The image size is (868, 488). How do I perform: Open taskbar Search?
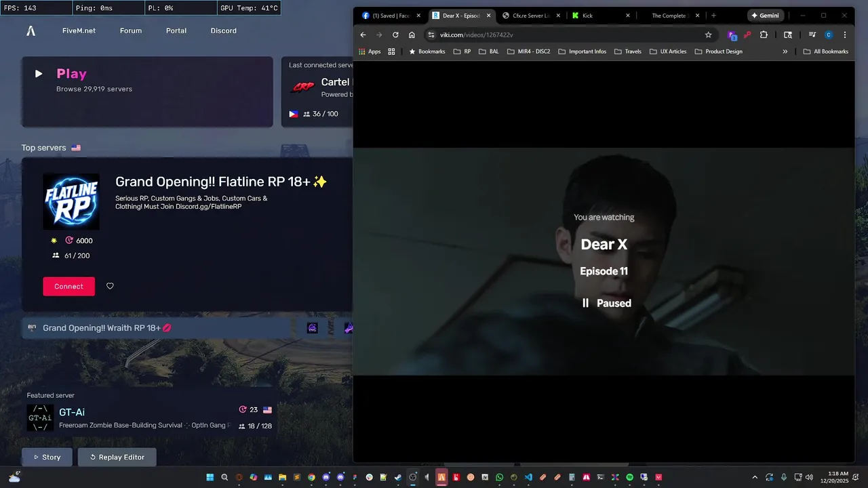[224, 477]
